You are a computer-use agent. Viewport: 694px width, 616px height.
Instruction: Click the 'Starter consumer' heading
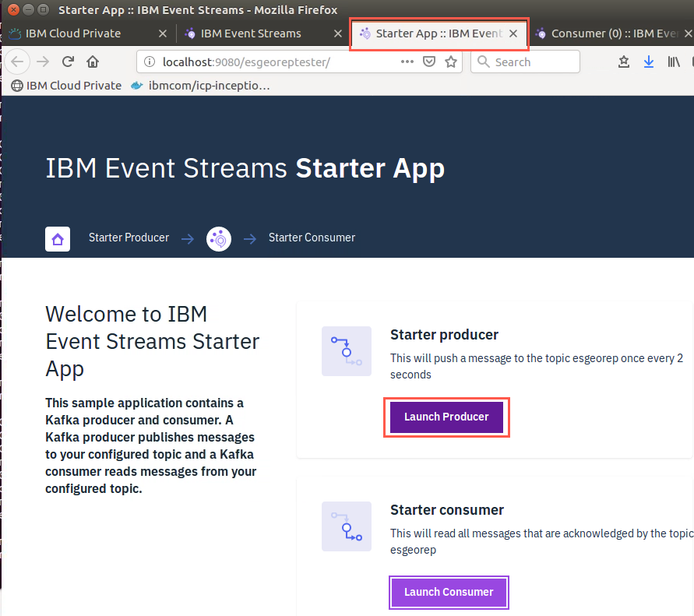[447, 510]
